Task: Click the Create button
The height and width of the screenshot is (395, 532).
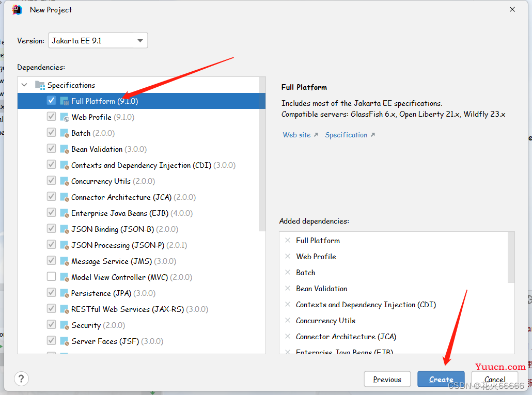Action: pos(441,380)
